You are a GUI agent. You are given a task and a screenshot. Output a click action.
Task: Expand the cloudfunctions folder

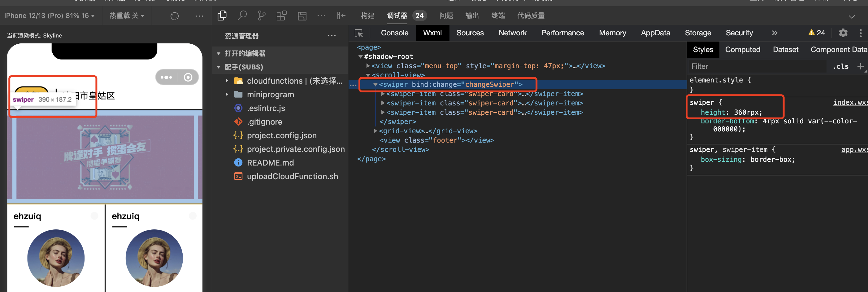pyautogui.click(x=227, y=81)
